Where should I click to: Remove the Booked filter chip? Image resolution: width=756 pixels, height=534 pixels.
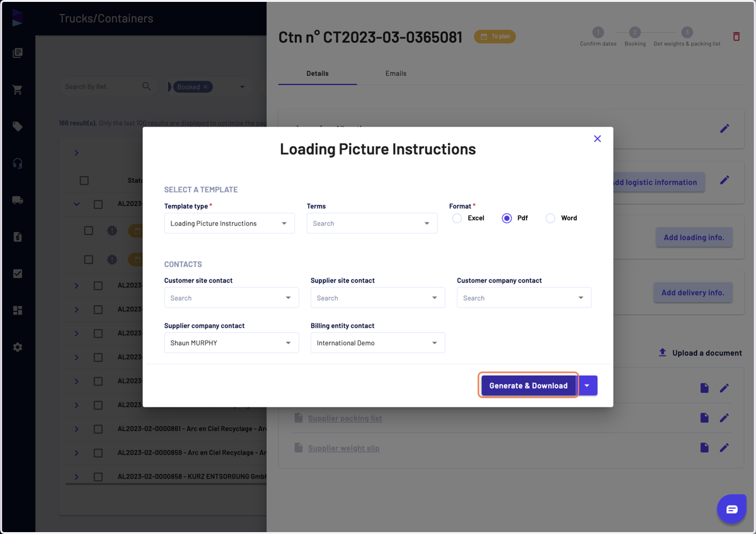(205, 87)
